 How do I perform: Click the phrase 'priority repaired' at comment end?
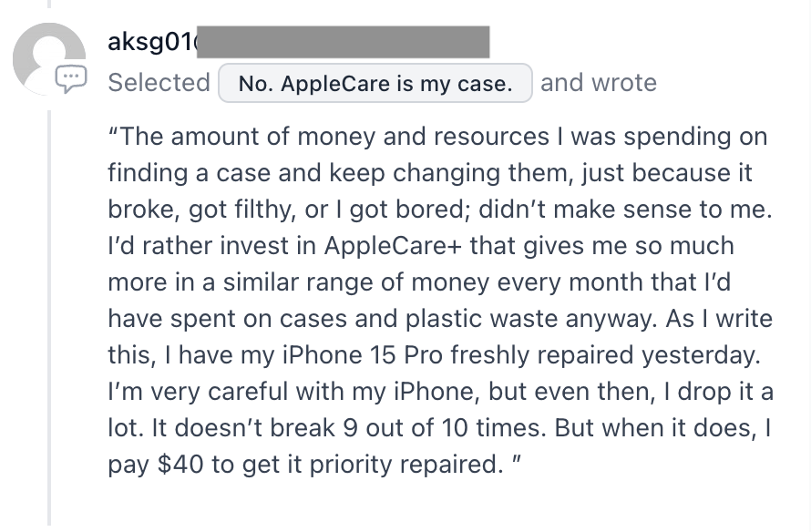406,465
